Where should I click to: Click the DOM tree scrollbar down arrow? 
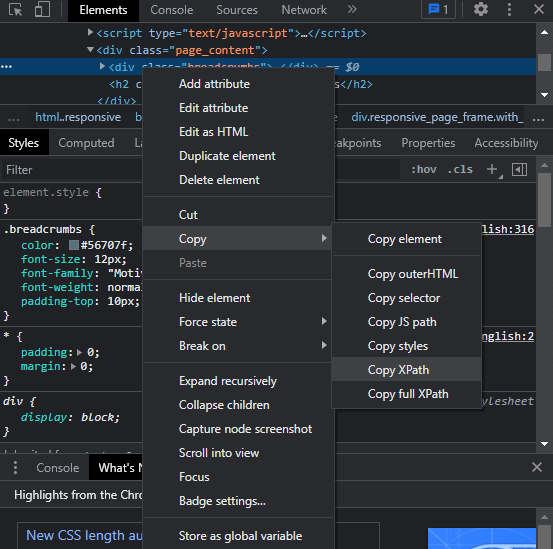544,94
